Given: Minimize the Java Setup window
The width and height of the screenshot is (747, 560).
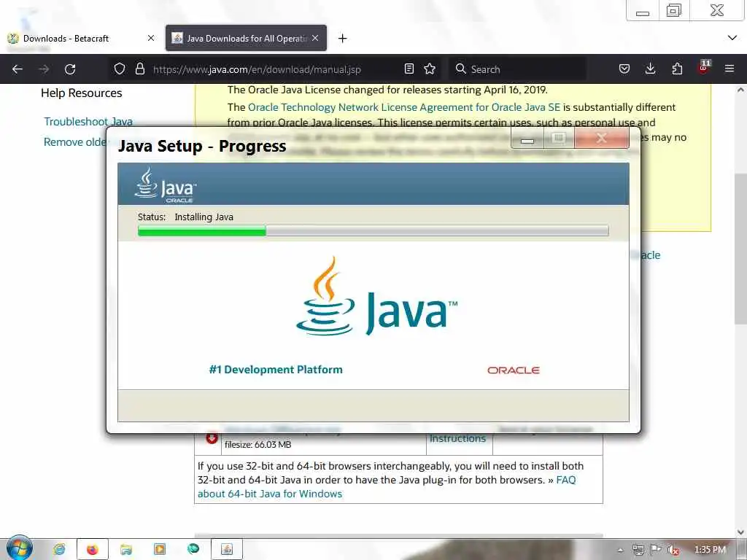Looking at the screenshot, I should [x=527, y=139].
